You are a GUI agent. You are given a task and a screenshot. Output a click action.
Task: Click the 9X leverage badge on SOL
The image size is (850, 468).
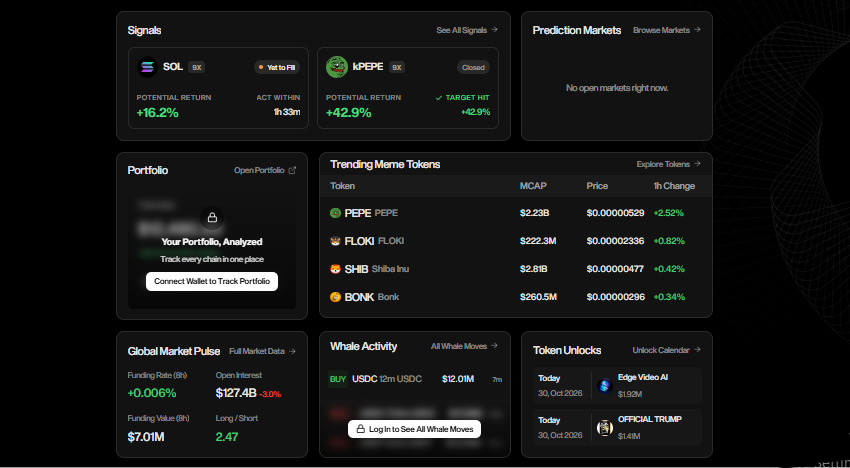pyautogui.click(x=196, y=67)
